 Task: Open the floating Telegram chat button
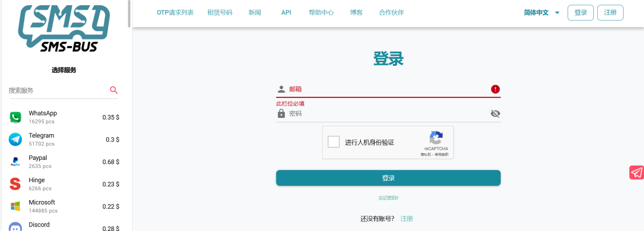(x=636, y=173)
